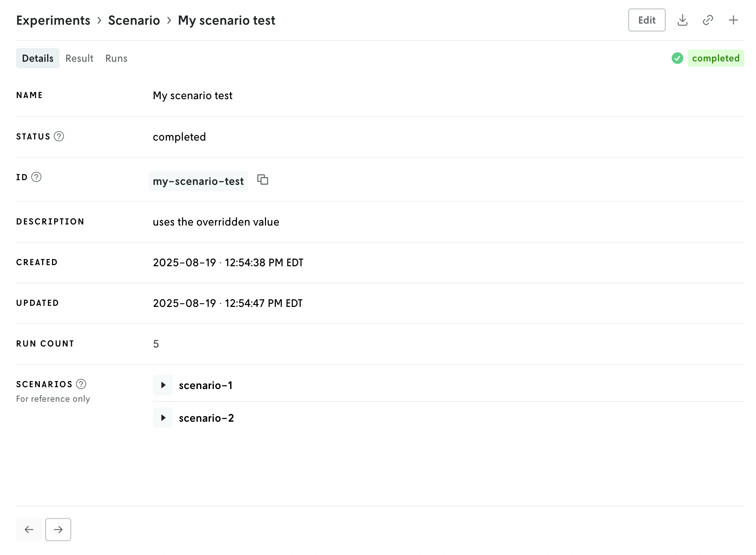This screenshot has width=756, height=555.
Task: Copy the my-scenario-test ID
Action: tap(262, 180)
